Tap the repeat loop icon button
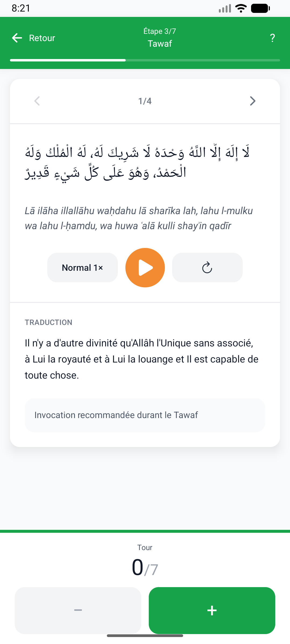The width and height of the screenshot is (290, 644). pyautogui.click(x=207, y=268)
